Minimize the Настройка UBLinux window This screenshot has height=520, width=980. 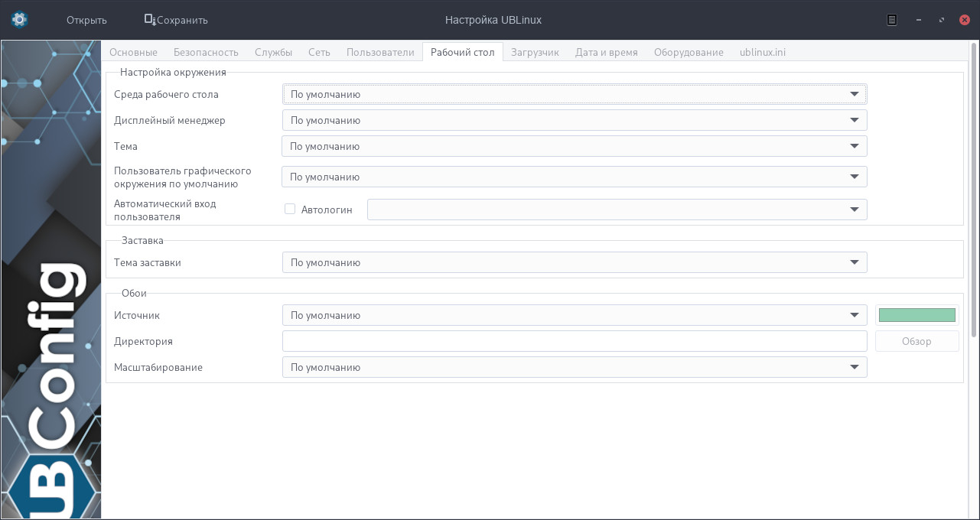919,20
